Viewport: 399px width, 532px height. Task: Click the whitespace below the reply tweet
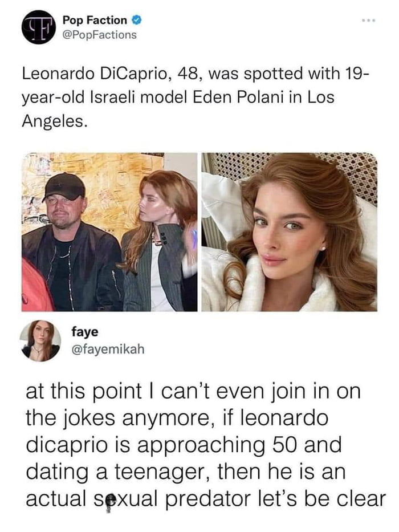pyautogui.click(x=199, y=522)
